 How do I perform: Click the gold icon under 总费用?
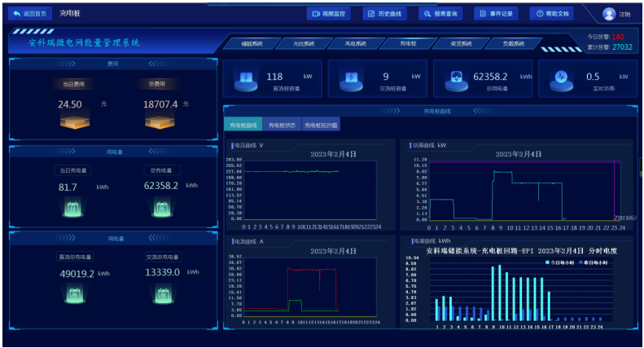[158, 121]
